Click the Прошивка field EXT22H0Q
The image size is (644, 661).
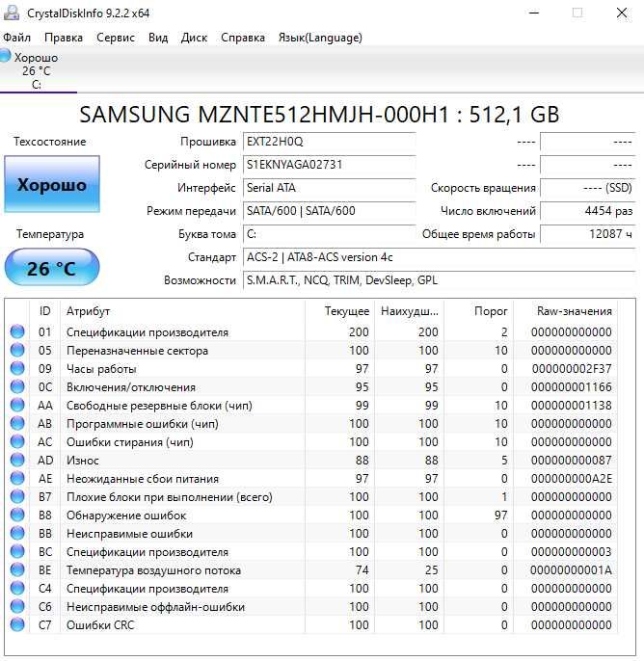[330, 142]
